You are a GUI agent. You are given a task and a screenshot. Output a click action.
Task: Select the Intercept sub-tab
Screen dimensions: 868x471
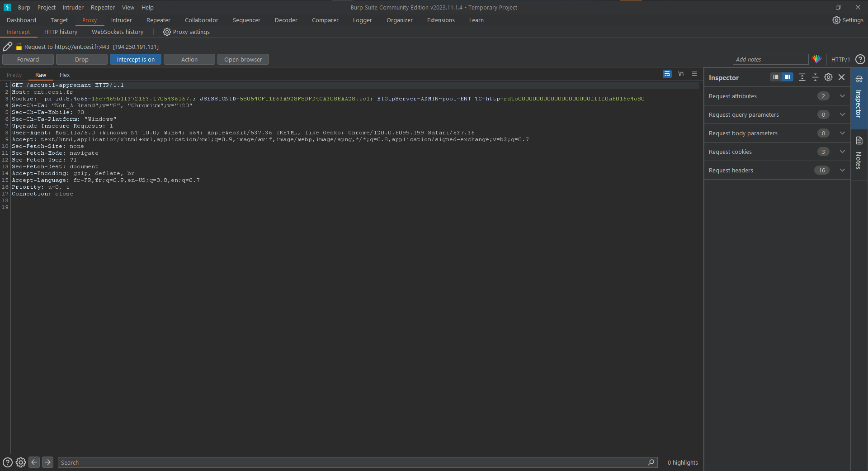[x=18, y=32]
